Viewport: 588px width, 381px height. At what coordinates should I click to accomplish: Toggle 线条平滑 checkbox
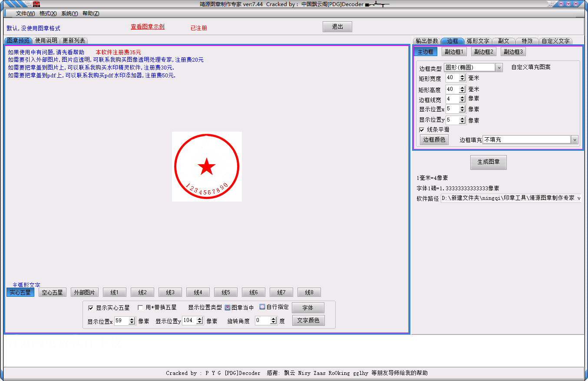click(422, 129)
